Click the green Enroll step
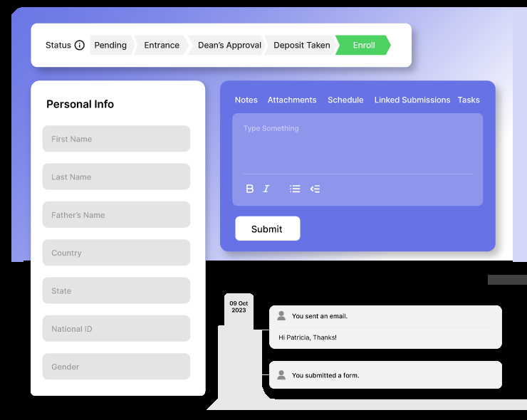 click(364, 46)
